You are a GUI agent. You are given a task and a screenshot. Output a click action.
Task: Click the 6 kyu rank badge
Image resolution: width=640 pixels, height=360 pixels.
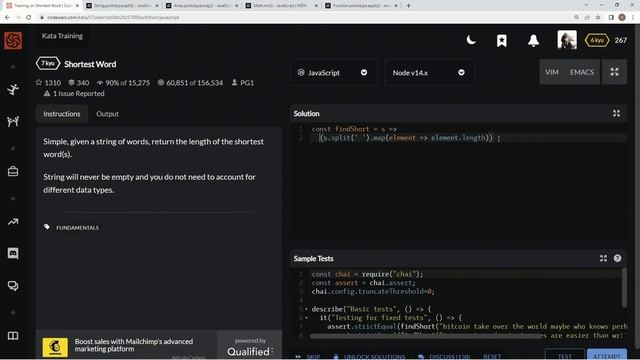(597, 40)
